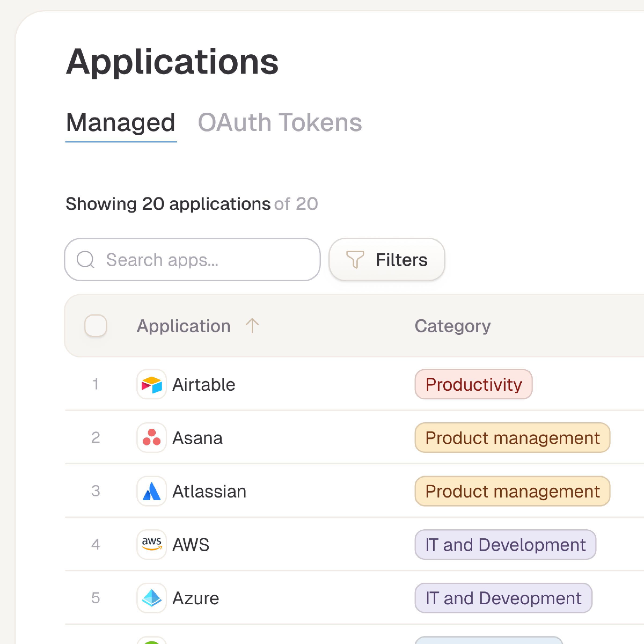
Task: Click the sort arrow beside Application
Action: pyautogui.click(x=252, y=326)
